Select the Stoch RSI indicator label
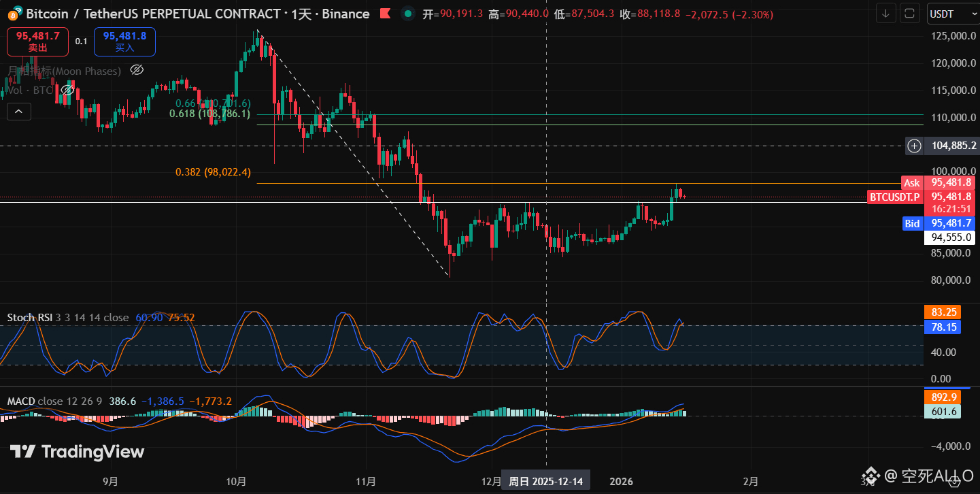The image size is (980, 494). (x=30, y=318)
